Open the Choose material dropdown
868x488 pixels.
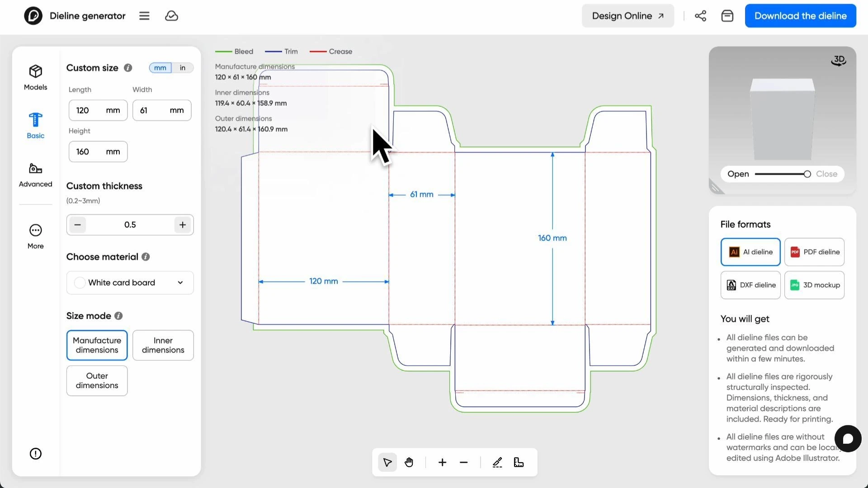click(130, 282)
